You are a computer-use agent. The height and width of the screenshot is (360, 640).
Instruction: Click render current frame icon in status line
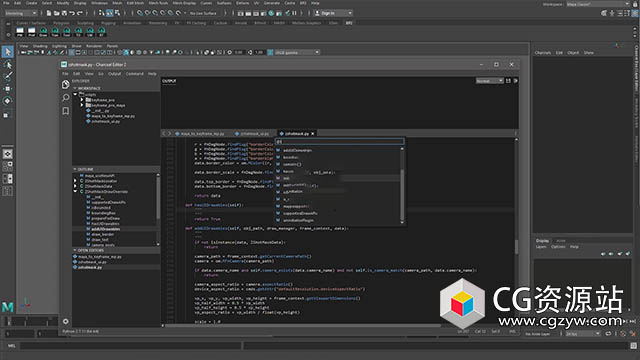click(x=248, y=13)
